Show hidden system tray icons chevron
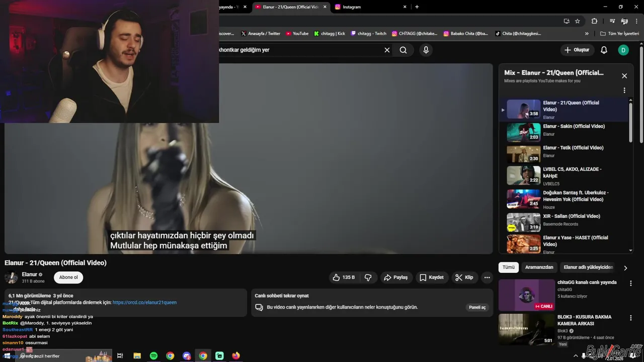 click(576, 356)
